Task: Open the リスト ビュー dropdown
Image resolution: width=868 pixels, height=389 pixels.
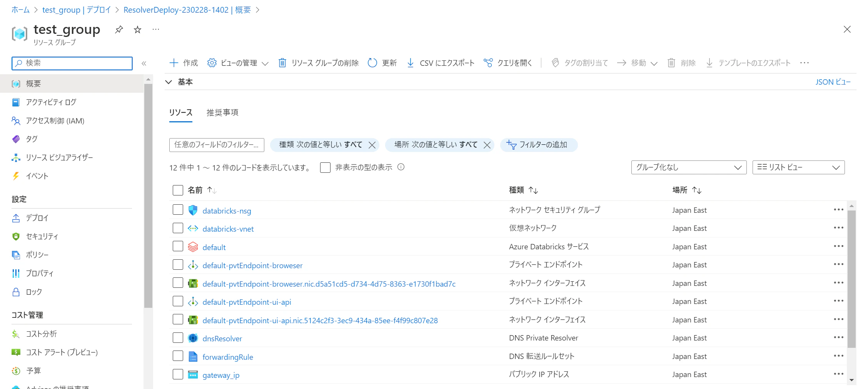Action: [798, 167]
